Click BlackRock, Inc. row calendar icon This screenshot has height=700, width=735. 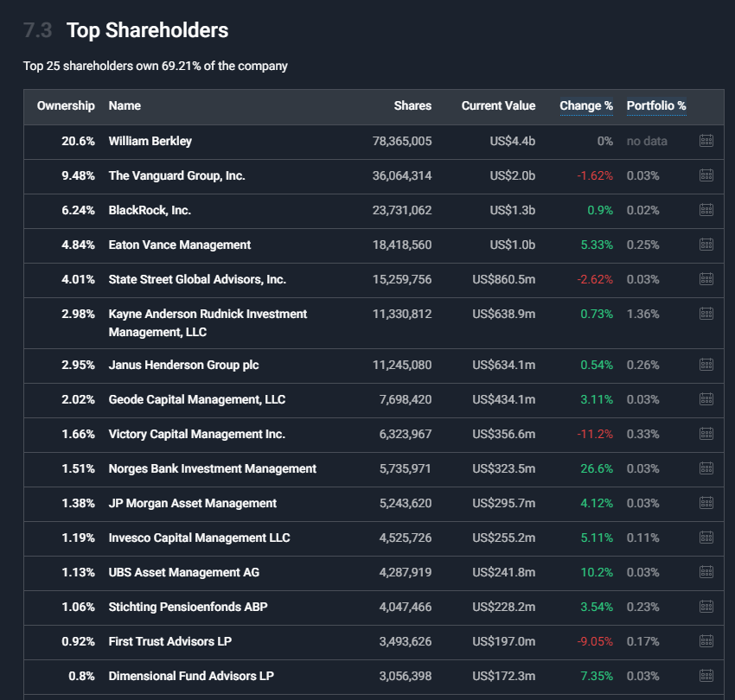[x=706, y=210]
